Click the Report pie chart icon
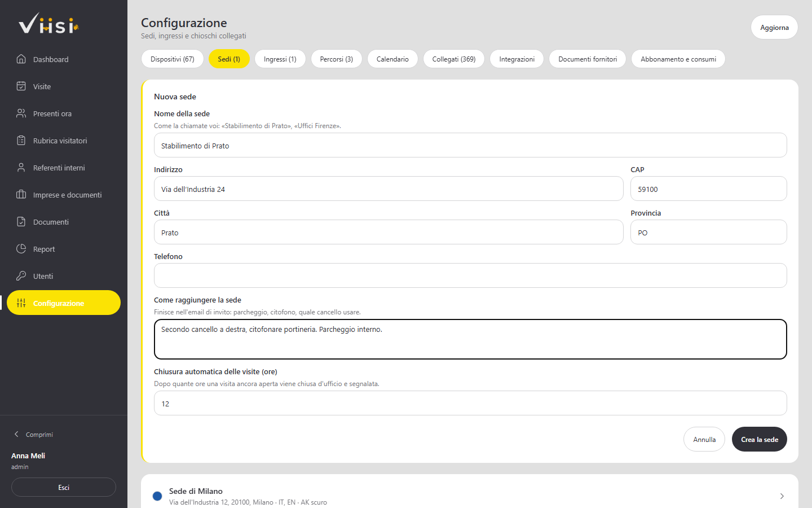 pyautogui.click(x=21, y=248)
